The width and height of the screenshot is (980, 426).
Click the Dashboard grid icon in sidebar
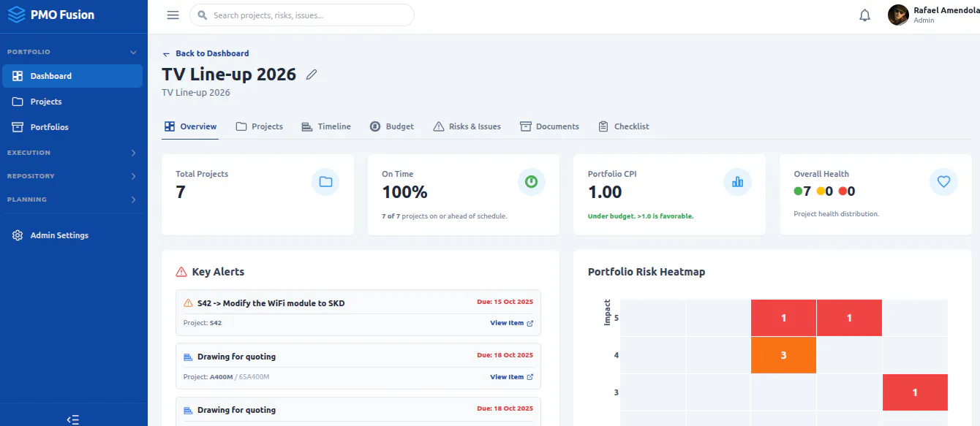click(x=18, y=76)
